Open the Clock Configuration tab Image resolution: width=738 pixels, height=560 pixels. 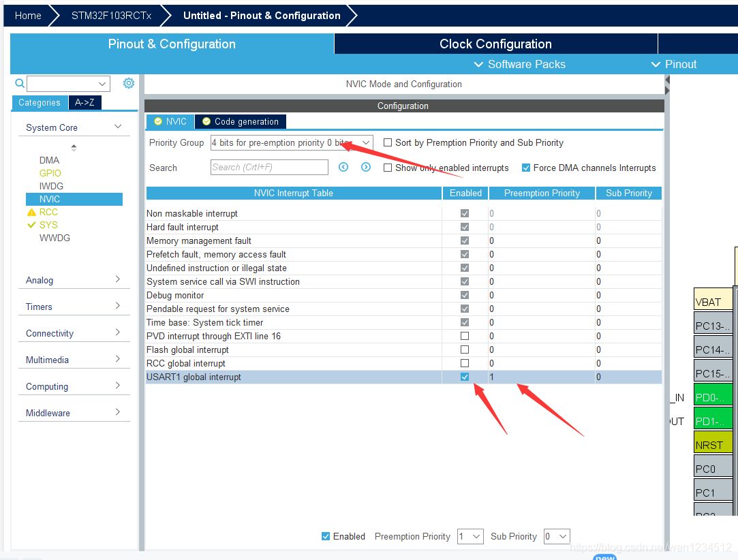tap(495, 44)
